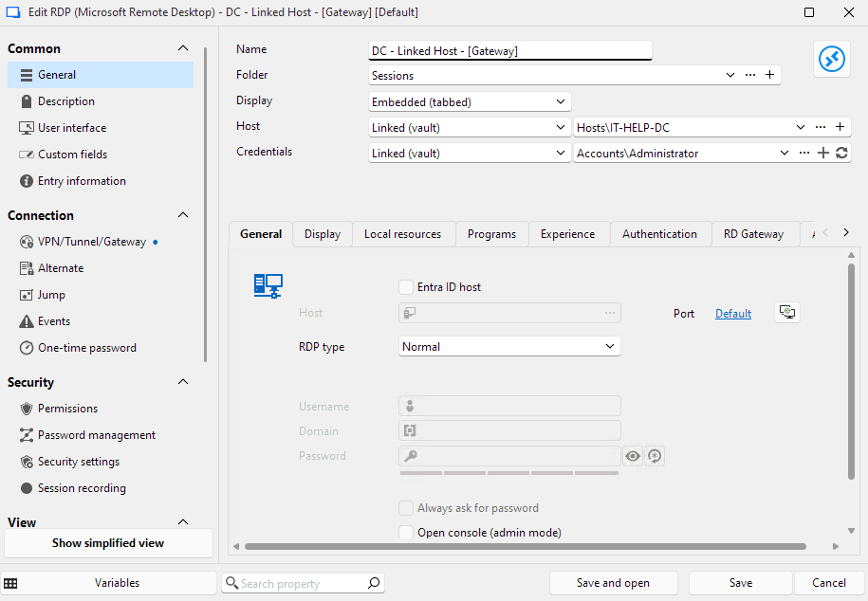The image size is (868, 601).
Task: Check Always ask for password
Action: pos(406,508)
